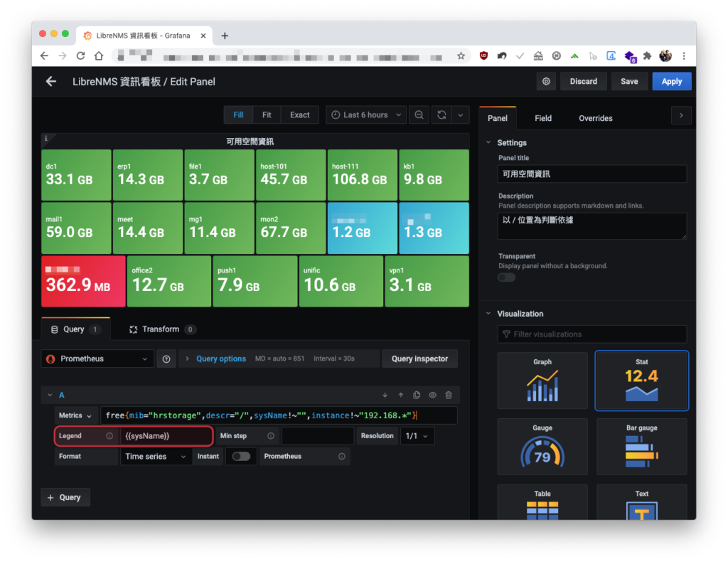The height and width of the screenshot is (562, 728).
Task: Select Exact view mode
Action: [x=299, y=115]
